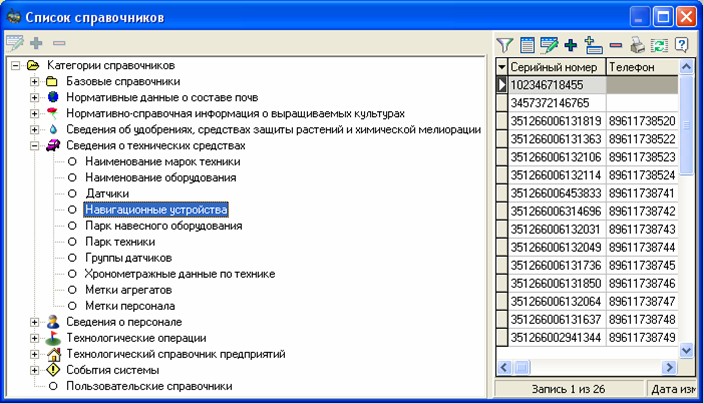Image resolution: width=704 pixels, height=404 pixels.
Task: Click the vertical scrollbar thumb of the table
Action: [x=686, y=126]
